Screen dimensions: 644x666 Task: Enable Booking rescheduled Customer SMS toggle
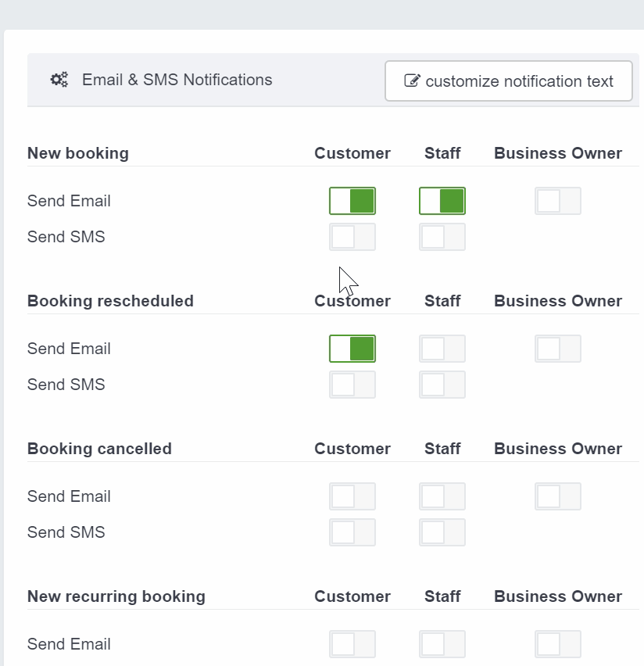pos(352,385)
